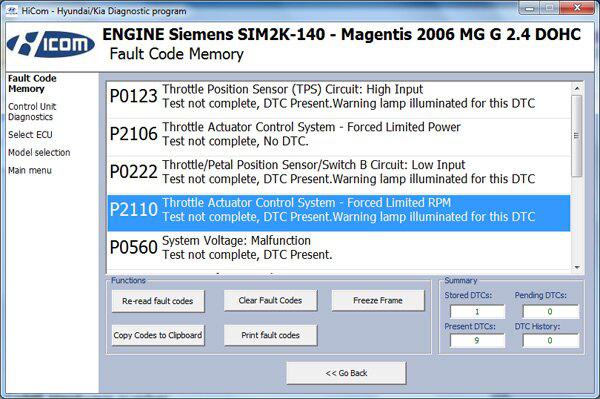
Task: Click Print fault codes button
Action: (271, 335)
